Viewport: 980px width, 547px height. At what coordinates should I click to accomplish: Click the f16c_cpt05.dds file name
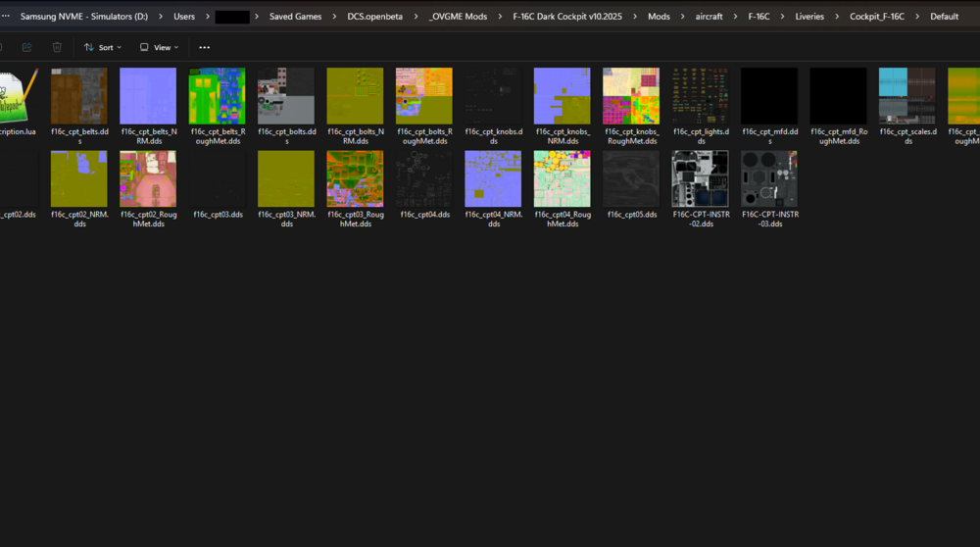[632, 215]
